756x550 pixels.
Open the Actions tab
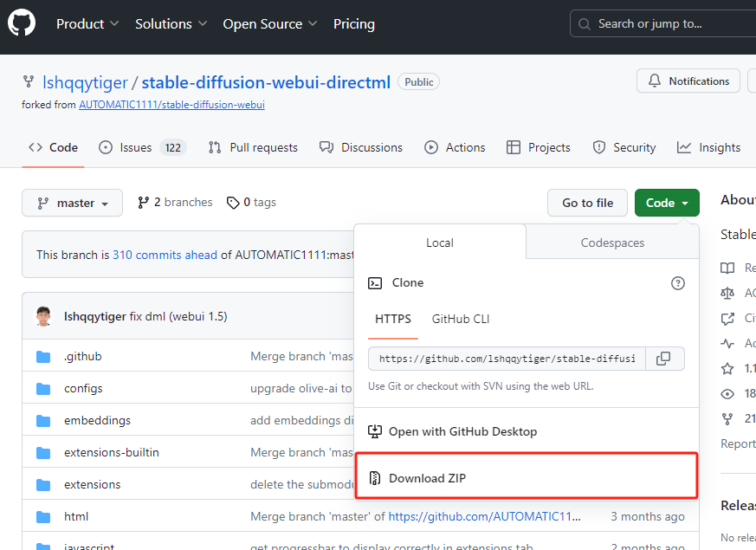pos(455,147)
